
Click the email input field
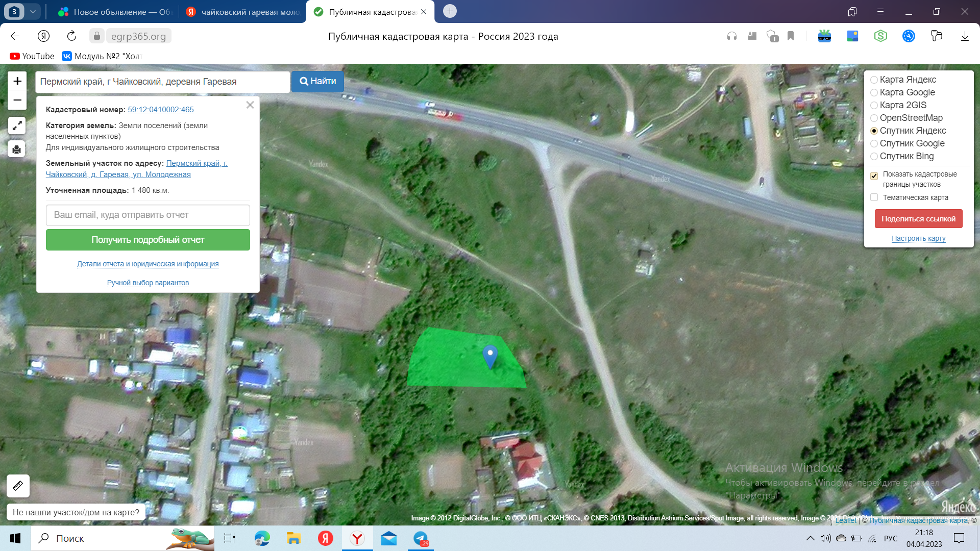[x=148, y=215]
